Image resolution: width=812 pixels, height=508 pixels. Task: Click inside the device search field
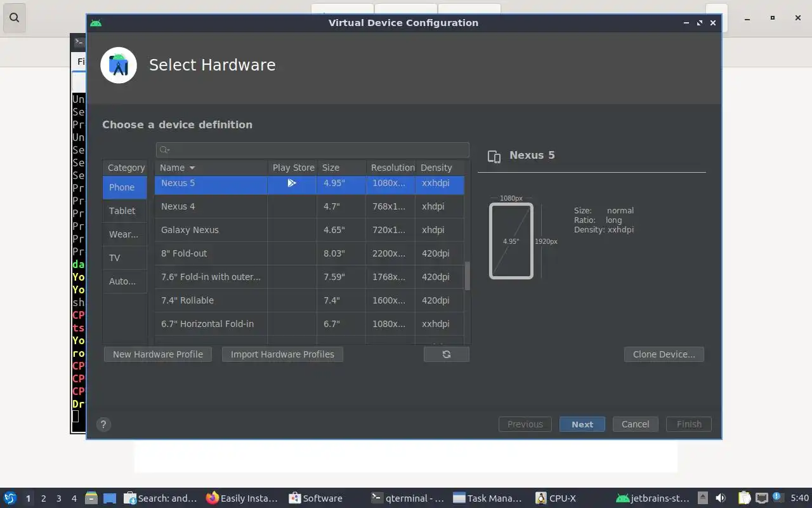pos(313,150)
